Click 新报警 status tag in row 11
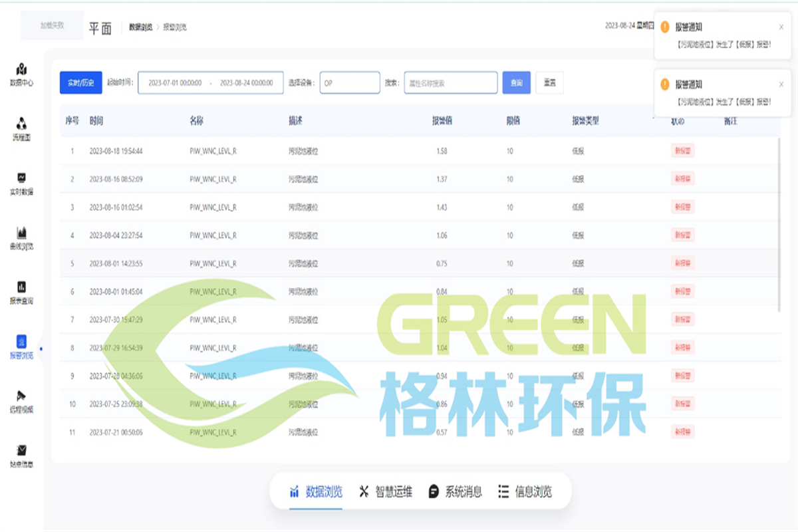This screenshot has height=532, width=798. pyautogui.click(x=682, y=432)
